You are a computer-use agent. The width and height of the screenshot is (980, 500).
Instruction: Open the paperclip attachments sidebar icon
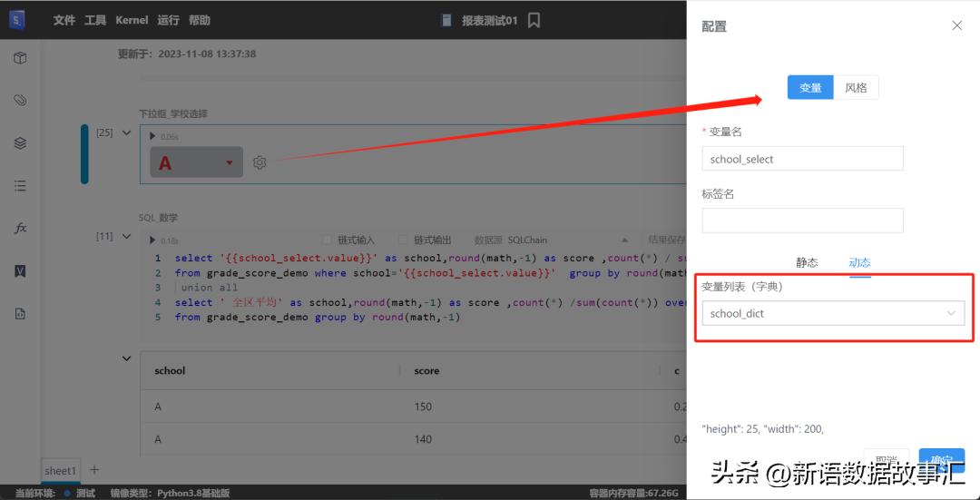(x=20, y=100)
